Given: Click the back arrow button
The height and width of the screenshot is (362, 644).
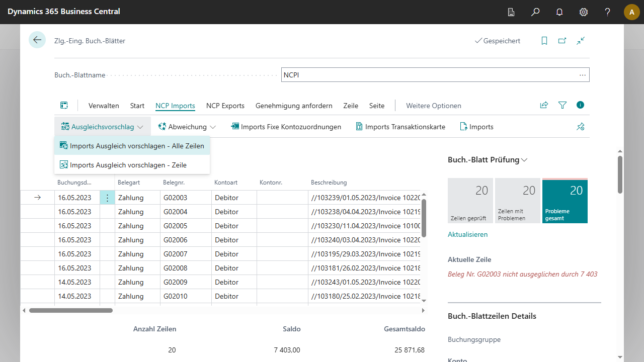Looking at the screenshot, I should pos(37,40).
